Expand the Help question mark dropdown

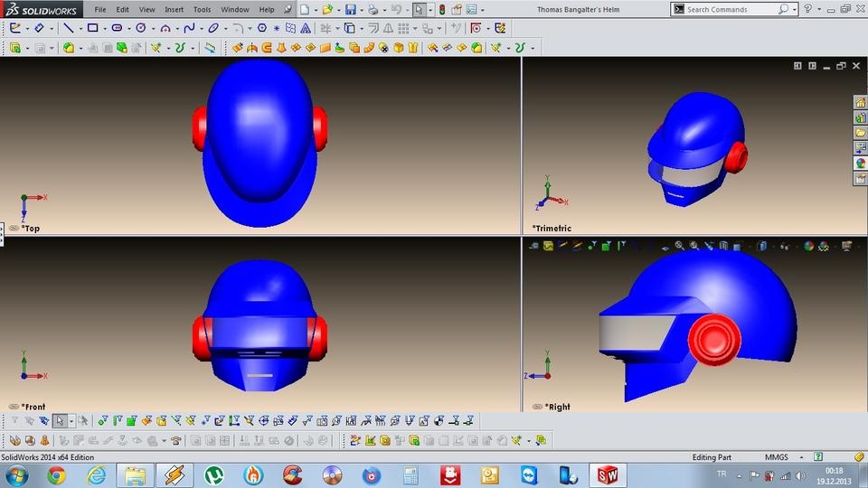[819, 9]
